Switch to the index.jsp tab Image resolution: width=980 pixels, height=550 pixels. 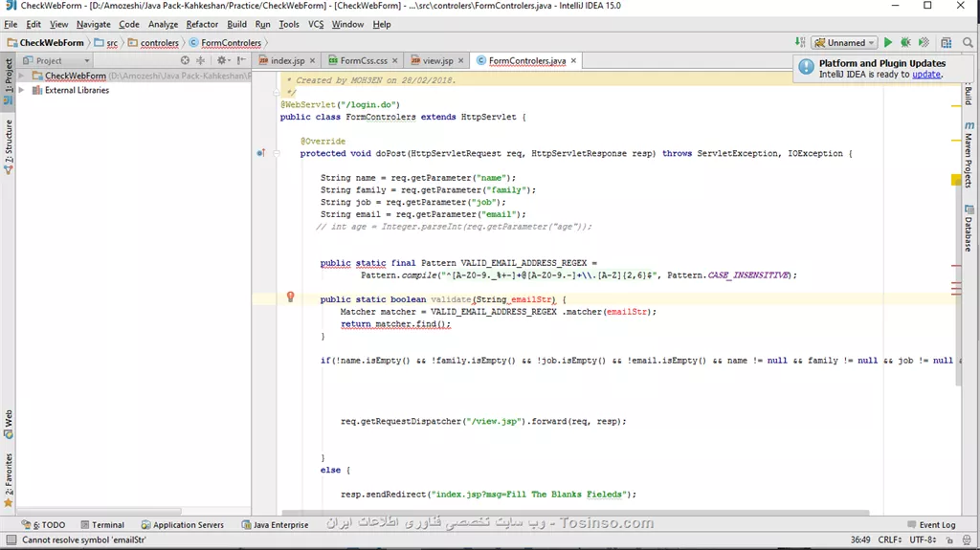(286, 60)
